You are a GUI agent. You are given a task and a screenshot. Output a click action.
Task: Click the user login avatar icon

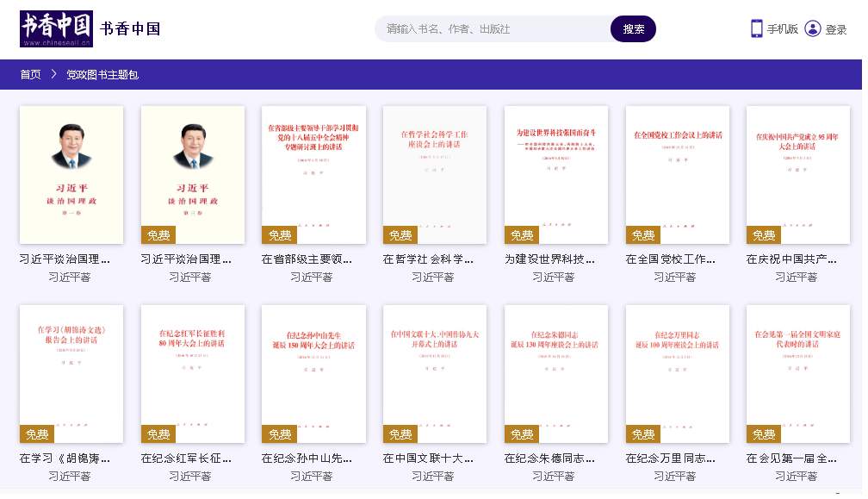click(x=812, y=28)
